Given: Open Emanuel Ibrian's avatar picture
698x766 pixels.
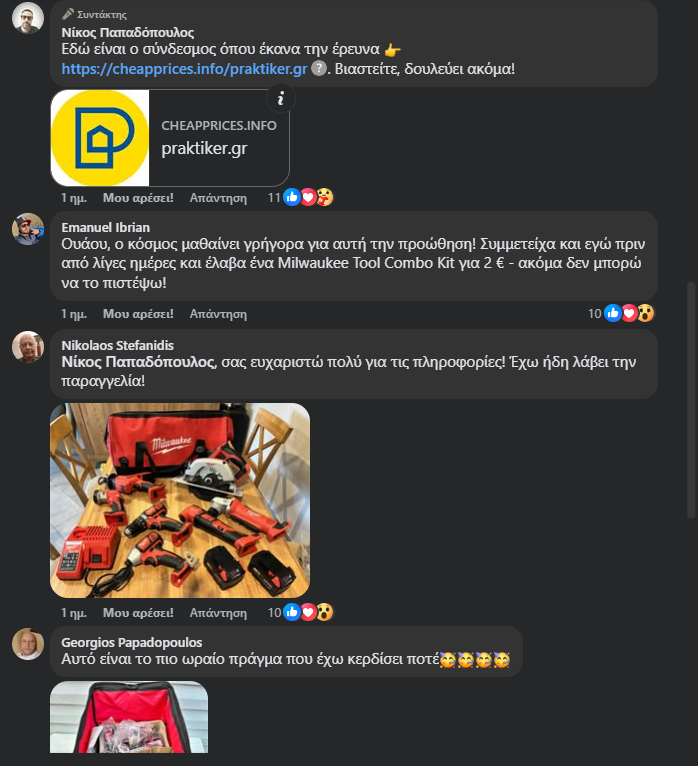Looking at the screenshot, I should (28, 229).
